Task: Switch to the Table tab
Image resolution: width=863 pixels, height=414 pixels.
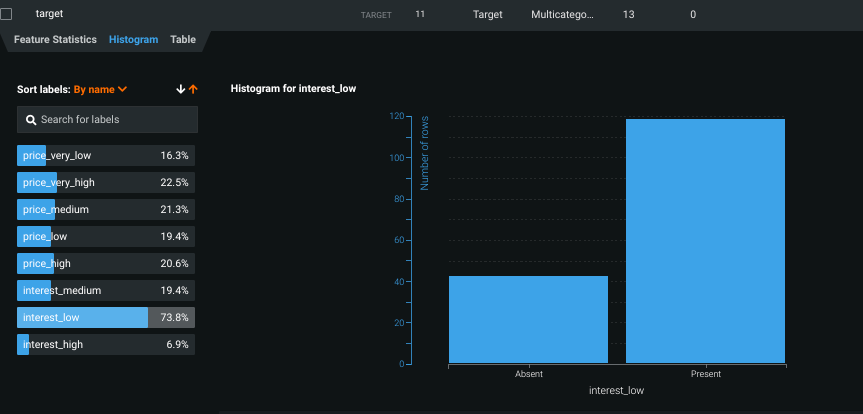Action: pyautogui.click(x=183, y=40)
